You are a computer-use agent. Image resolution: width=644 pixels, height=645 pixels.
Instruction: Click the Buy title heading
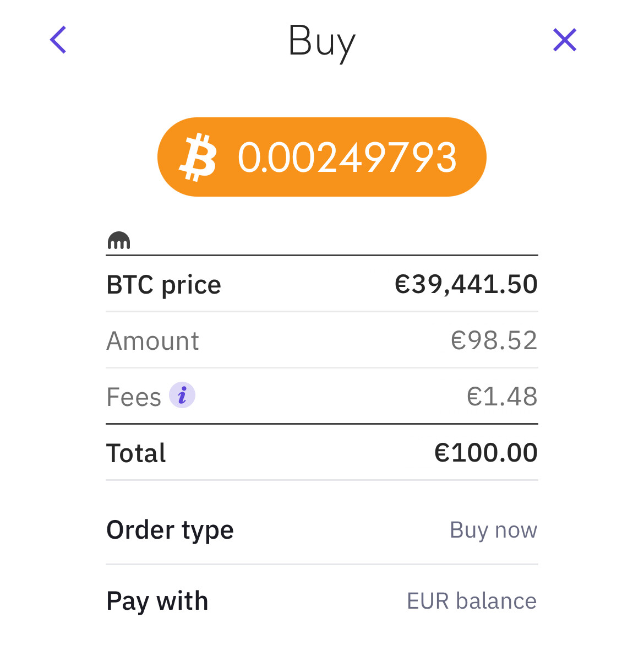[322, 42]
